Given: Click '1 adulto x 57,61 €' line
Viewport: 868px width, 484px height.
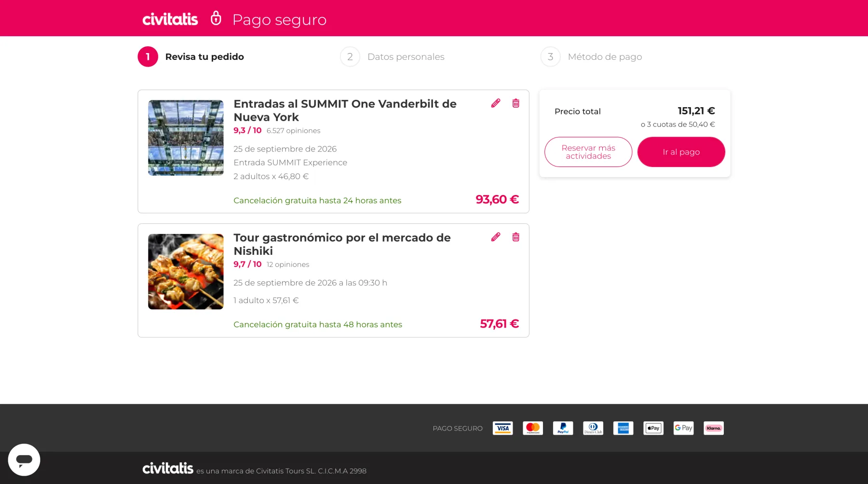Looking at the screenshot, I should pyautogui.click(x=266, y=301).
